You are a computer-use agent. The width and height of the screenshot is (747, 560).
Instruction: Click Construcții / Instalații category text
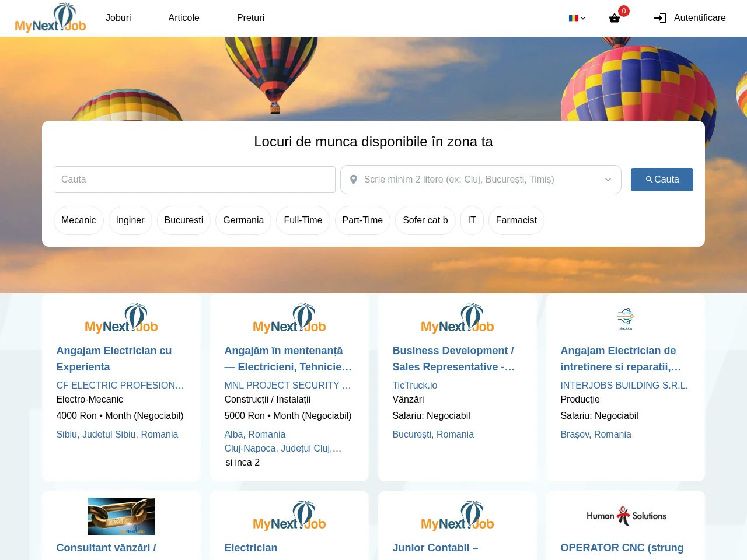coord(267,400)
